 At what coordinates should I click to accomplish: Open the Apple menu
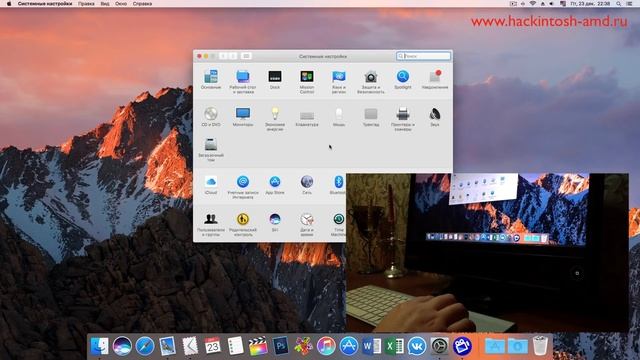[x=9, y=4]
